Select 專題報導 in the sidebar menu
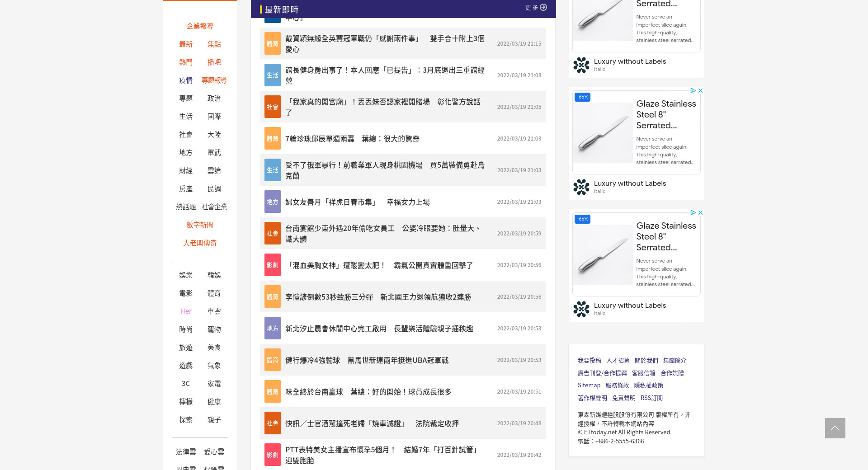Screen dimensions: 868x470 pyautogui.click(x=214, y=80)
